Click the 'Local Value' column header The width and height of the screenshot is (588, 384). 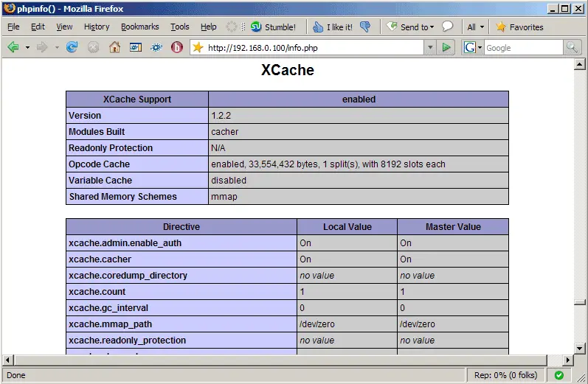coord(347,227)
